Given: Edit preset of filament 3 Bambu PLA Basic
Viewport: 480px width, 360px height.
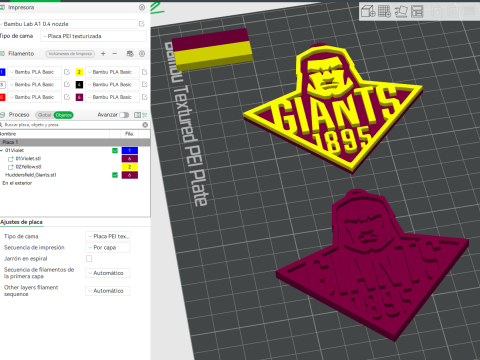Looking at the screenshot, I should coord(67,84).
